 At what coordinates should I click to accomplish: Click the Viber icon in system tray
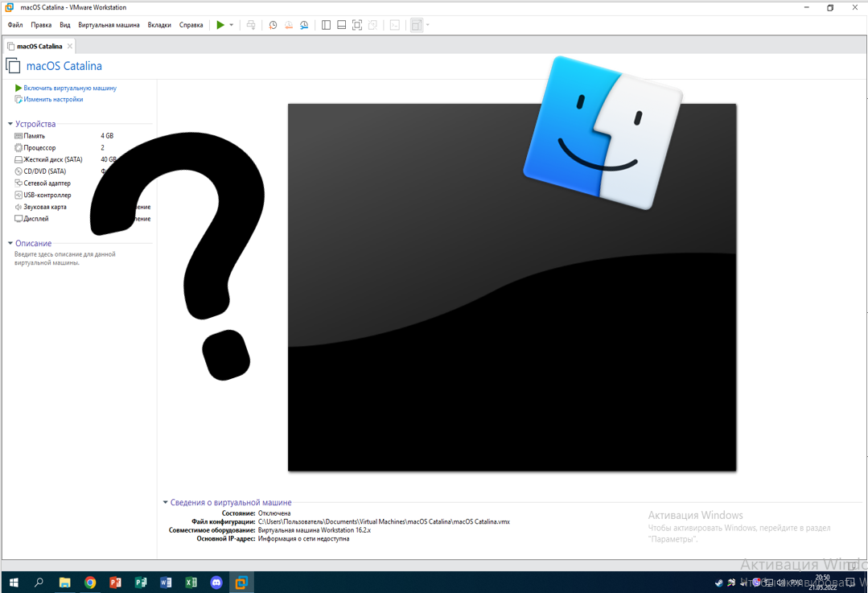coord(756,582)
